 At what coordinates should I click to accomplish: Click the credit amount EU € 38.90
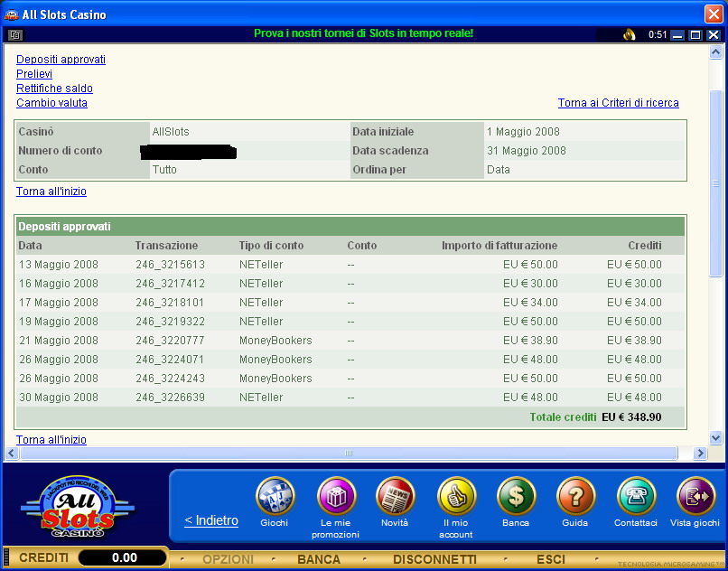click(x=634, y=341)
